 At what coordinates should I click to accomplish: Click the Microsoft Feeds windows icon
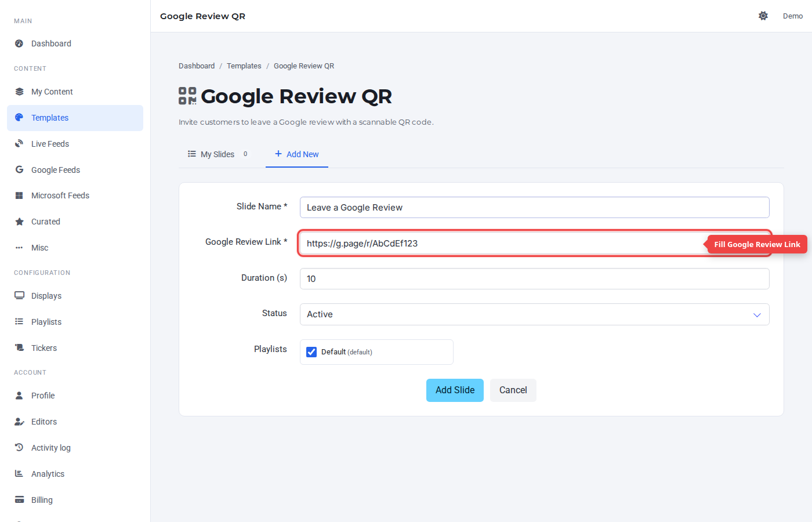tap(19, 195)
